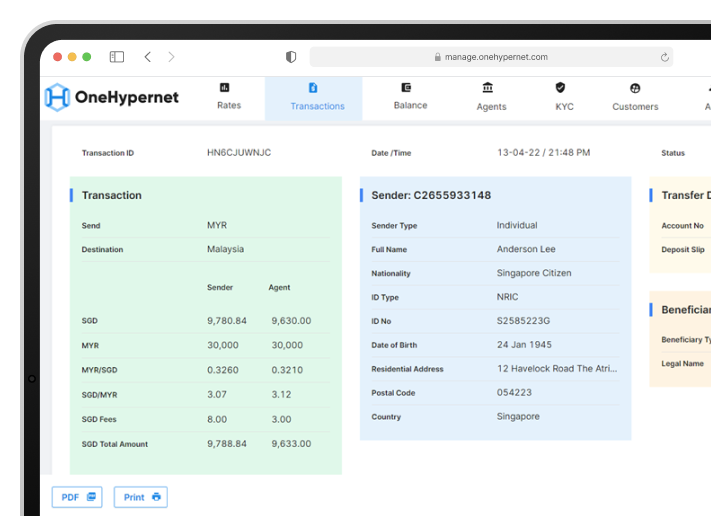Click the Transaction panel heading
The width and height of the screenshot is (711, 516).
coord(112,195)
